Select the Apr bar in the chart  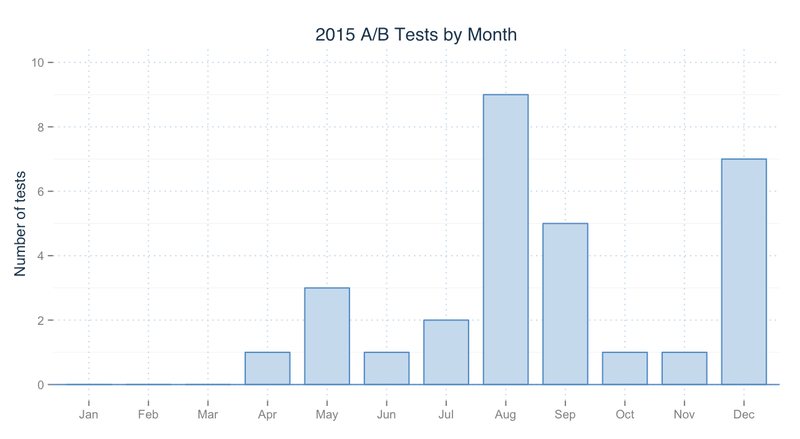[267, 368]
